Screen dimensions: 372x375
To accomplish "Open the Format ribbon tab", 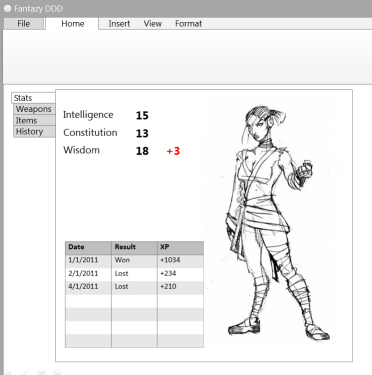I will (x=189, y=24).
